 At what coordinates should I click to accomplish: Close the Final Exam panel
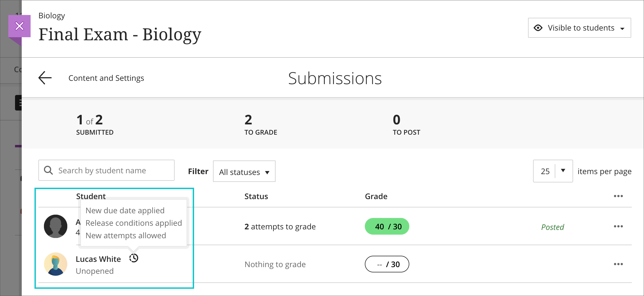(x=19, y=26)
